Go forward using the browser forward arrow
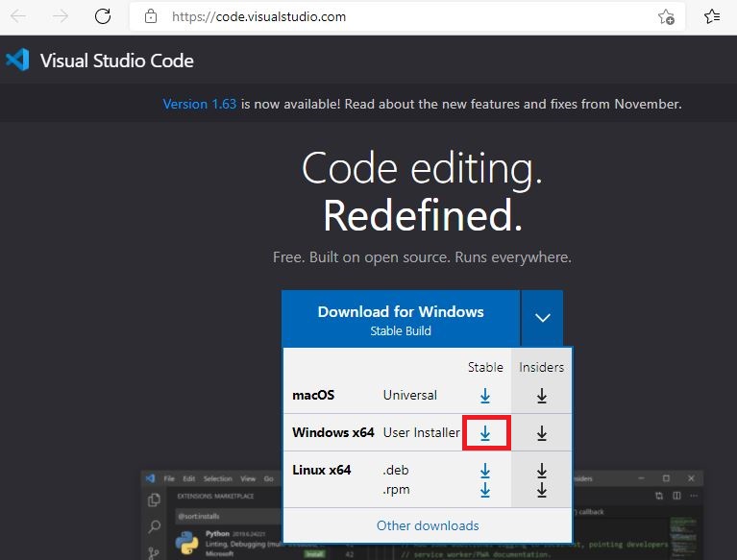Image resolution: width=737 pixels, height=560 pixels. (61, 16)
